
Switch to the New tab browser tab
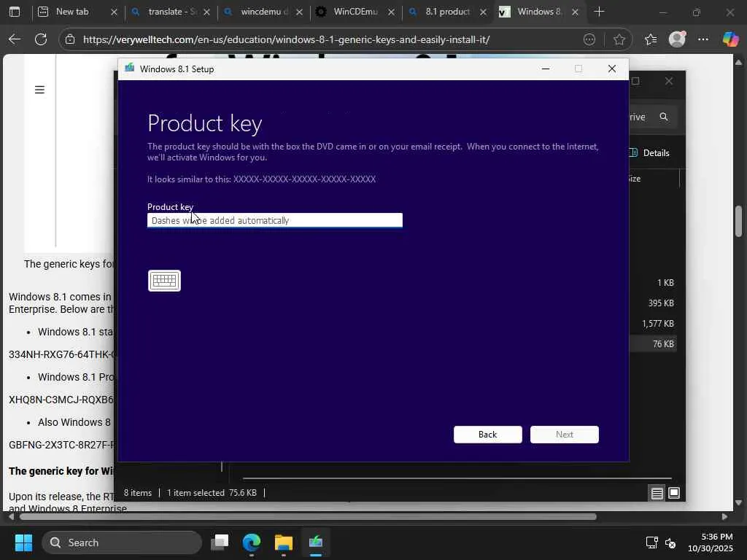click(x=71, y=12)
